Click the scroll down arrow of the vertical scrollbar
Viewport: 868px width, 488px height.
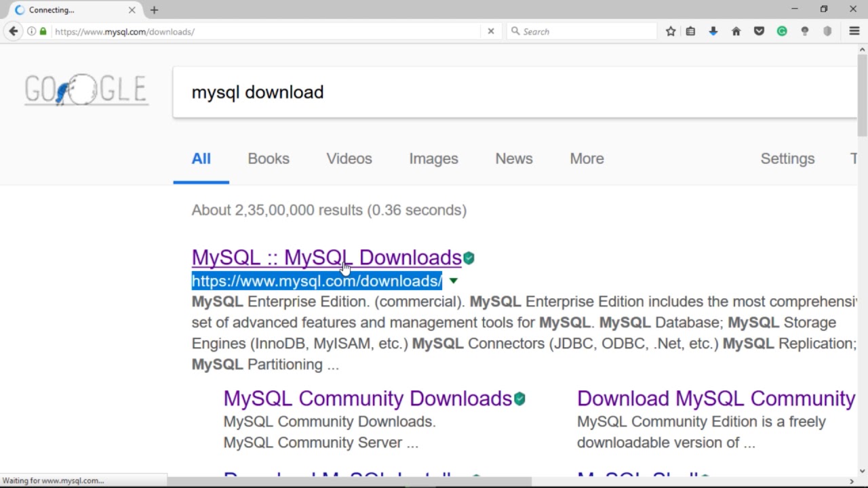coord(863,471)
